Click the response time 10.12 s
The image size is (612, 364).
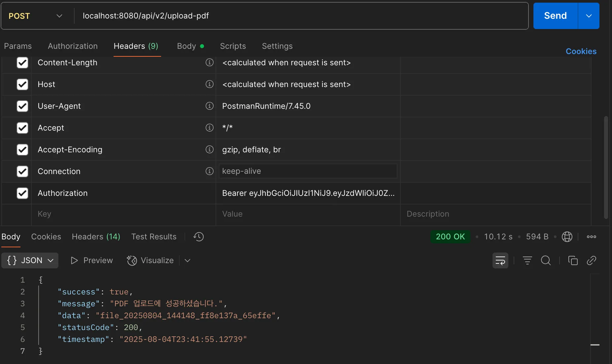(498, 237)
